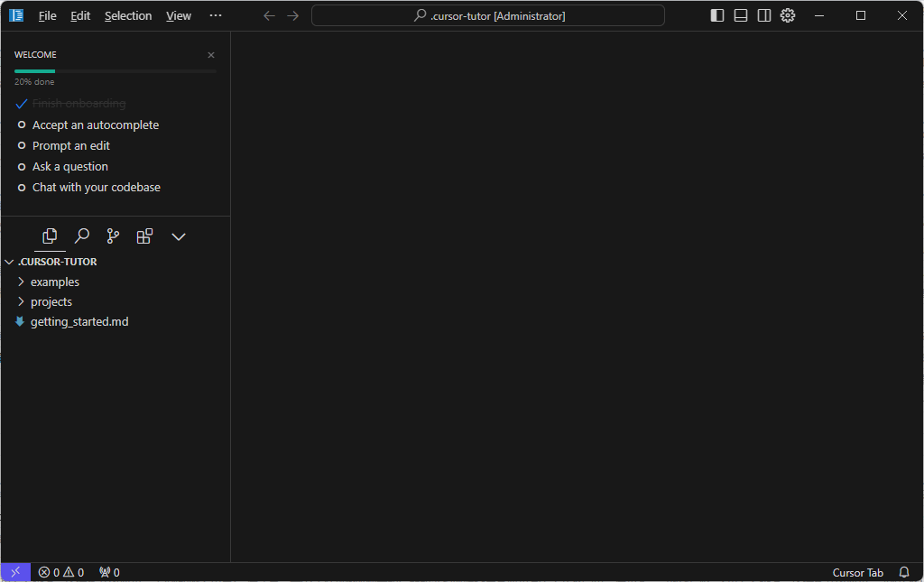Open the Extensions view icon

point(144,236)
